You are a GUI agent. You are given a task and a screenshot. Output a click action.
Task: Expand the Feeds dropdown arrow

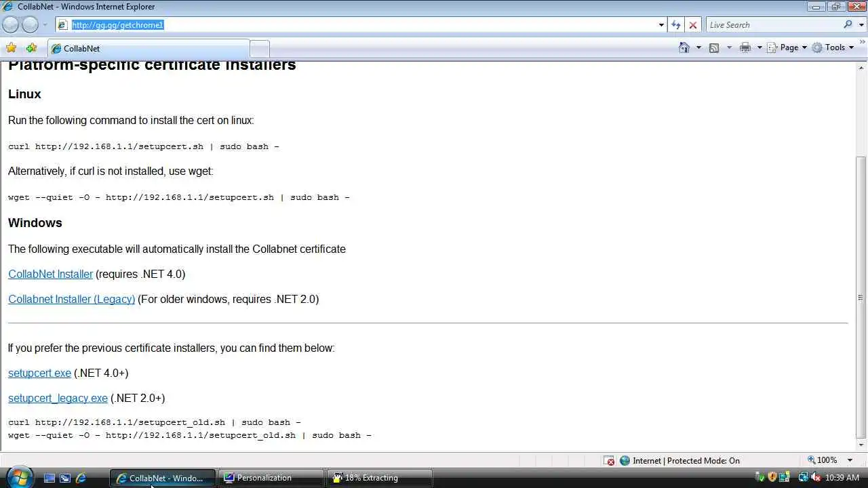[729, 47]
